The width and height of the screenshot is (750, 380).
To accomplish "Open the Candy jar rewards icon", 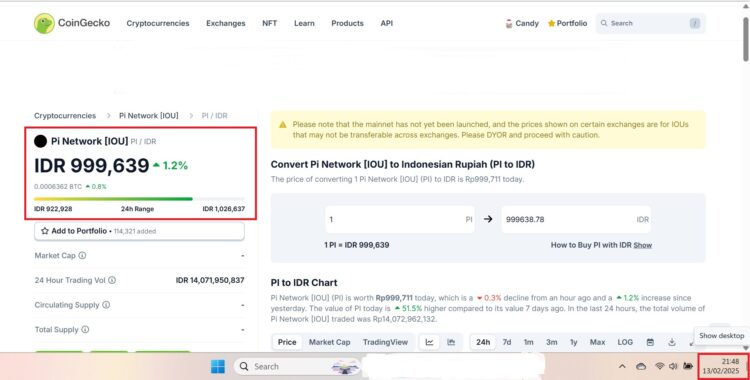I will tap(509, 23).
